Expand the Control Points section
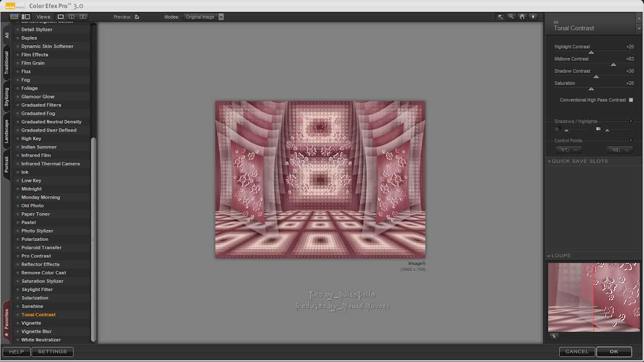The width and height of the screenshot is (644, 362). click(631, 141)
